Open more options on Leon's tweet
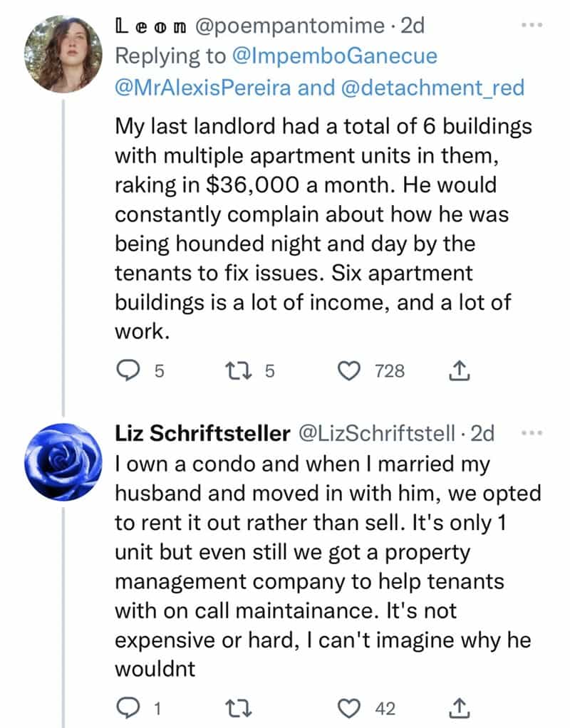The width and height of the screenshot is (570, 728). [x=532, y=24]
